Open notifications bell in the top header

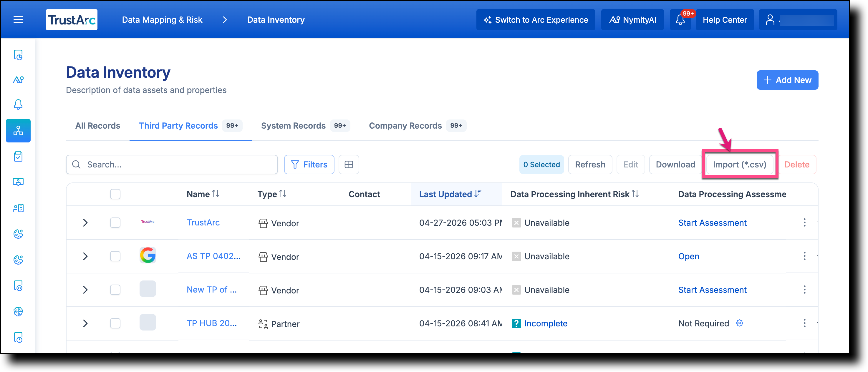pos(680,20)
